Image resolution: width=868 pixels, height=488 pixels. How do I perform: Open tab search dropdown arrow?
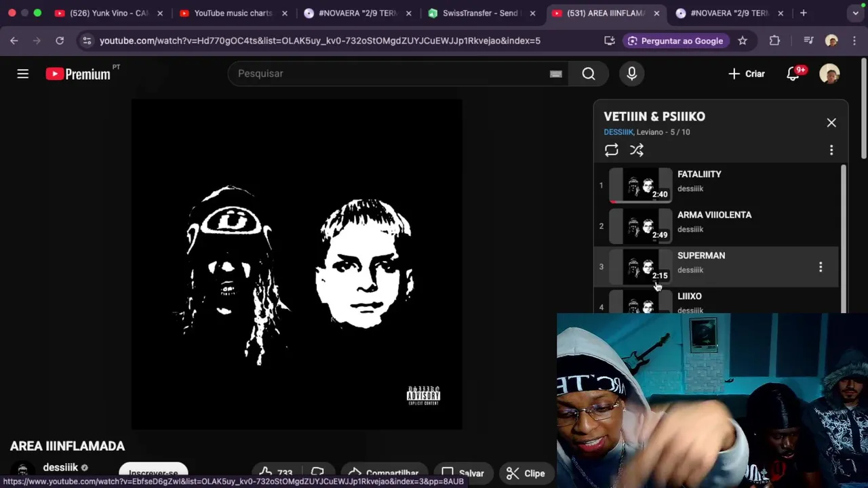click(855, 13)
